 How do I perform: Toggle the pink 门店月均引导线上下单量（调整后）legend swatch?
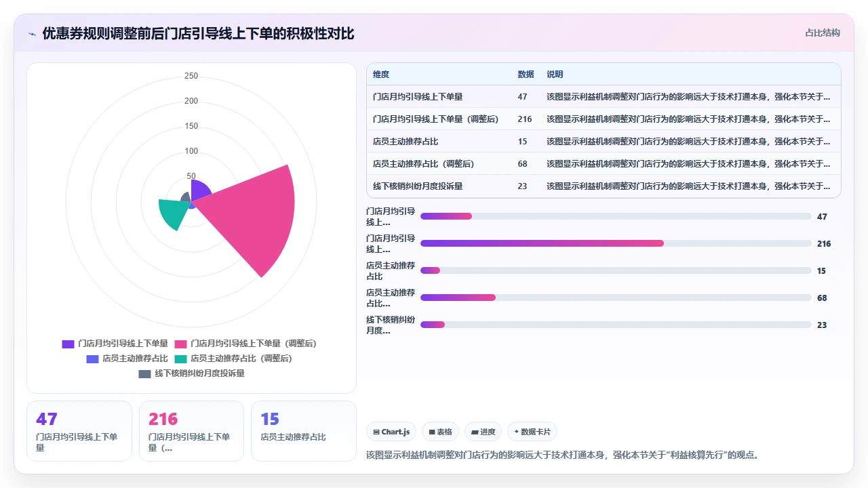click(x=181, y=344)
